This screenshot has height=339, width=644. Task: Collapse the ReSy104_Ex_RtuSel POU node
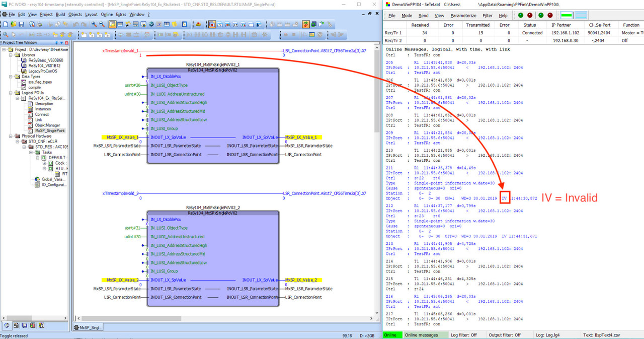click(17, 98)
